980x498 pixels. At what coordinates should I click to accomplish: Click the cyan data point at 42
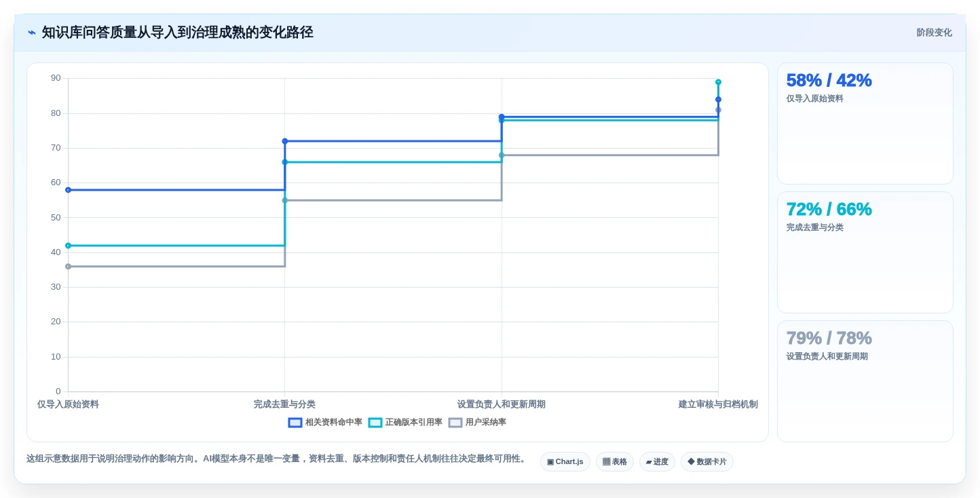click(68, 246)
